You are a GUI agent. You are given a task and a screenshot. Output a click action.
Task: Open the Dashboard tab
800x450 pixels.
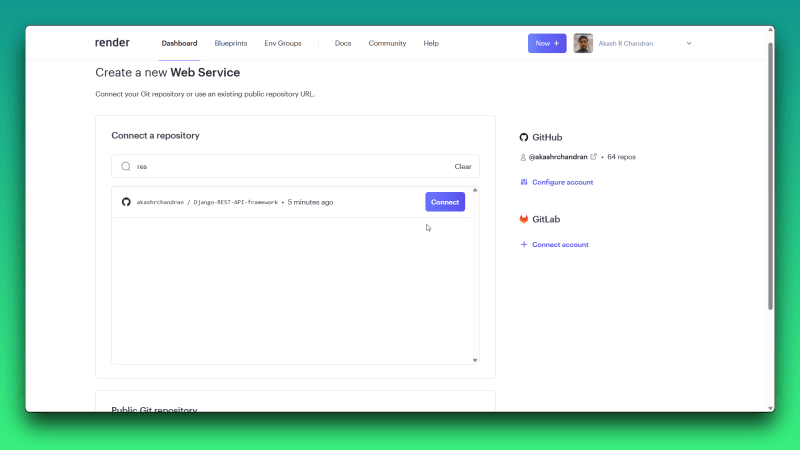179,43
